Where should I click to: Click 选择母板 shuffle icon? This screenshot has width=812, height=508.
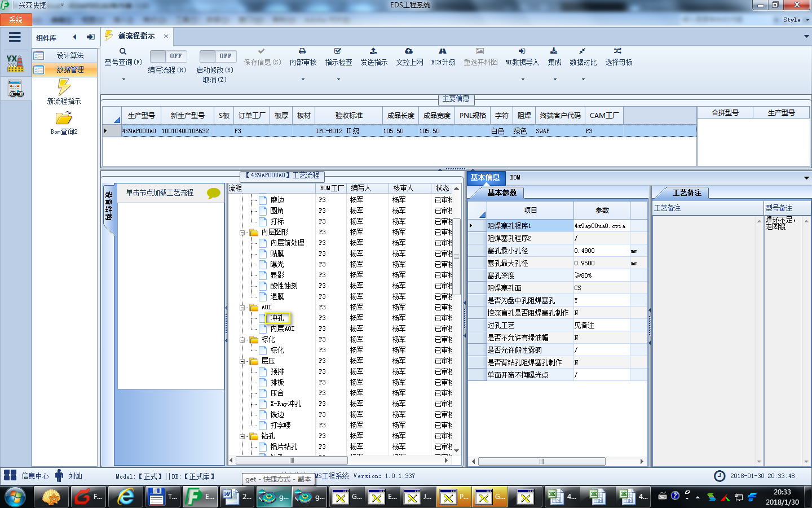(618, 51)
